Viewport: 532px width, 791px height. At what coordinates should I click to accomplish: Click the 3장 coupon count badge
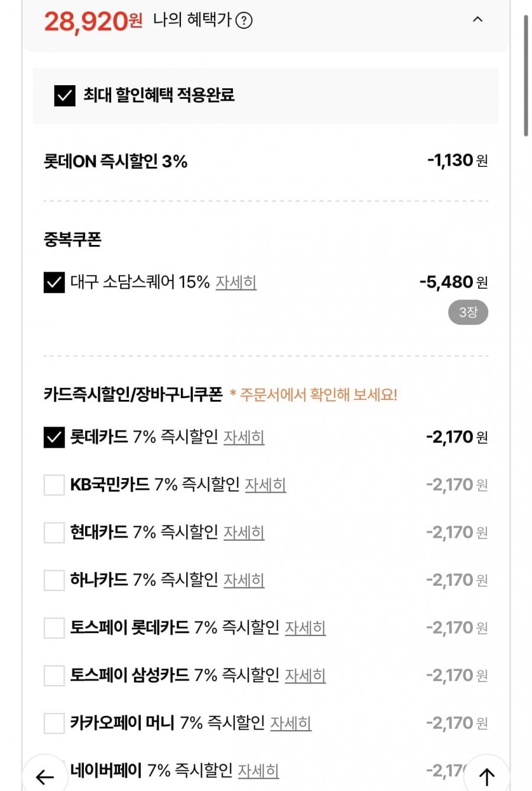click(468, 312)
